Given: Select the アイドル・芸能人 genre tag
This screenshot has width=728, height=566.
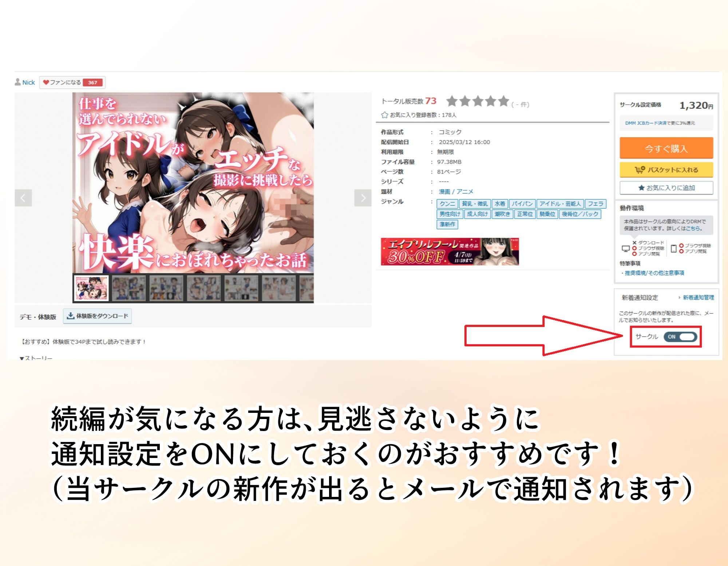Looking at the screenshot, I should point(560,204).
